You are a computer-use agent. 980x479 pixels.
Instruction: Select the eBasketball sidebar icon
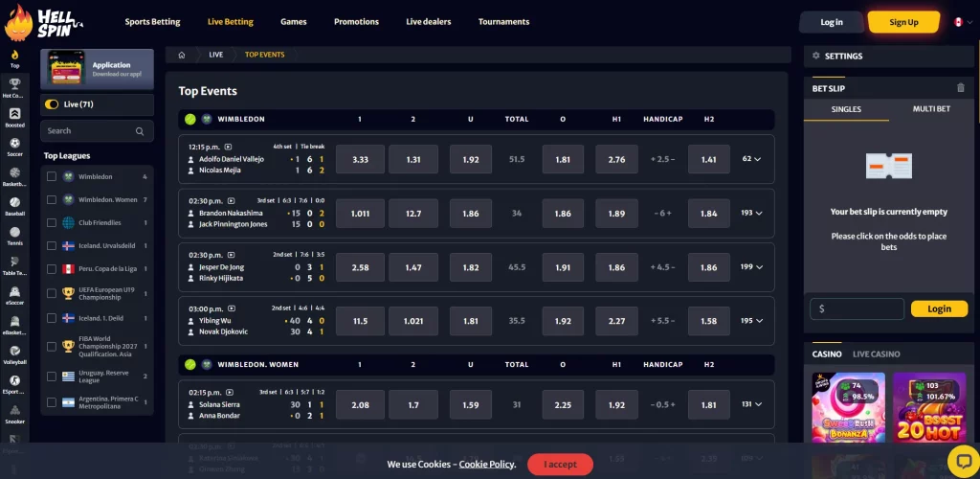[14, 321]
